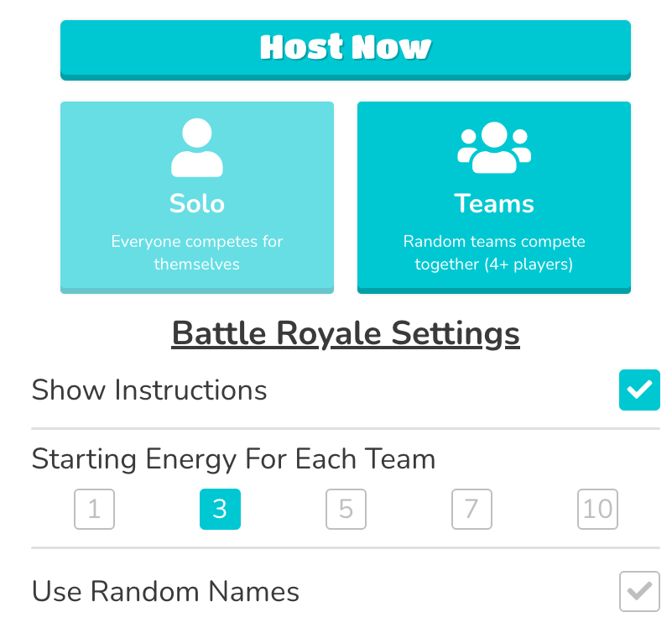Click the Use Random Names label

coord(164,592)
